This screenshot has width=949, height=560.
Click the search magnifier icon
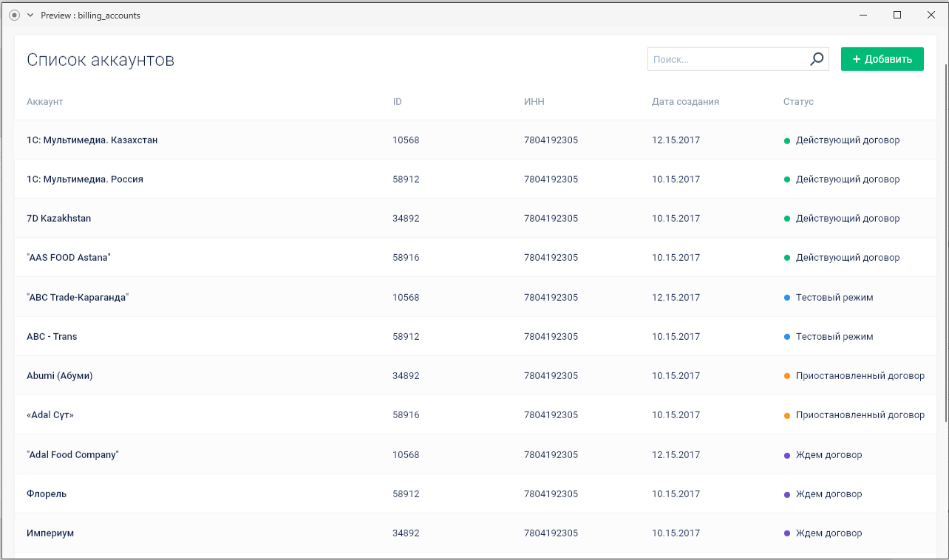click(817, 59)
